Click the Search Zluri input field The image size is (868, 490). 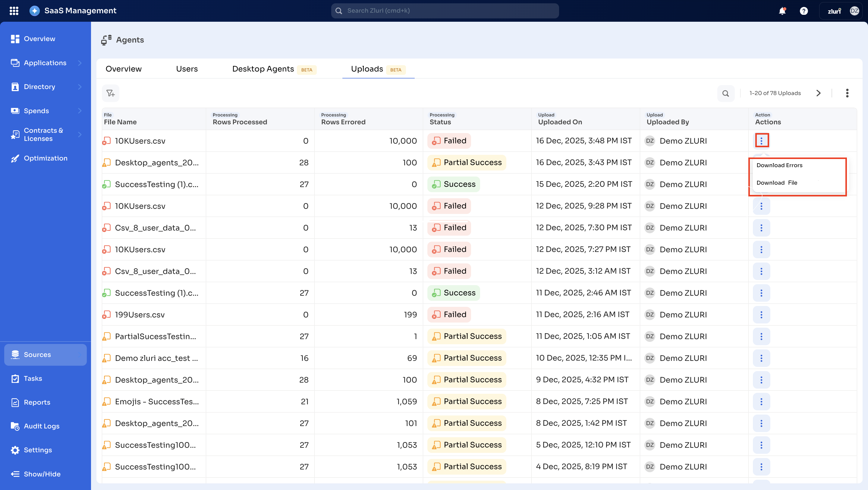point(445,11)
